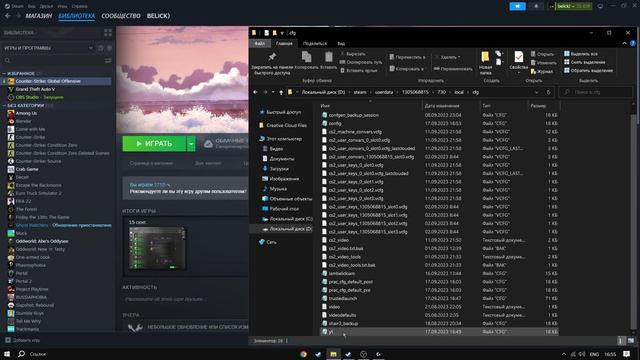The width and height of the screenshot is (640, 360).
Task: Click the steam breadcrumb in address bar
Action: [360, 92]
